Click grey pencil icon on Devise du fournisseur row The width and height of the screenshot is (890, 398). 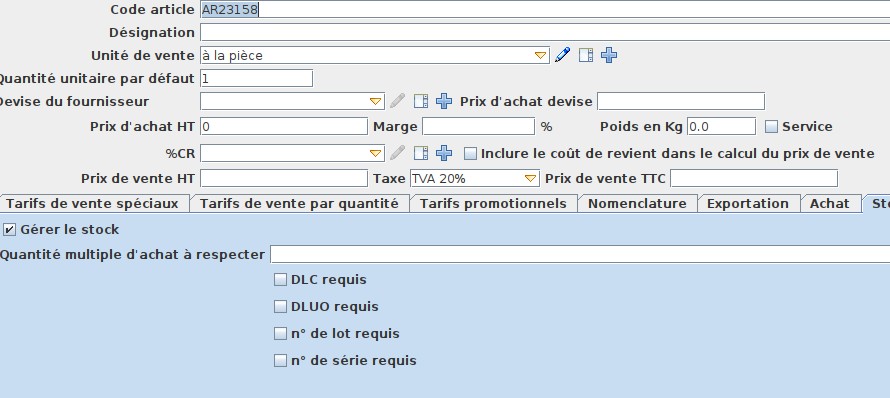pos(397,102)
